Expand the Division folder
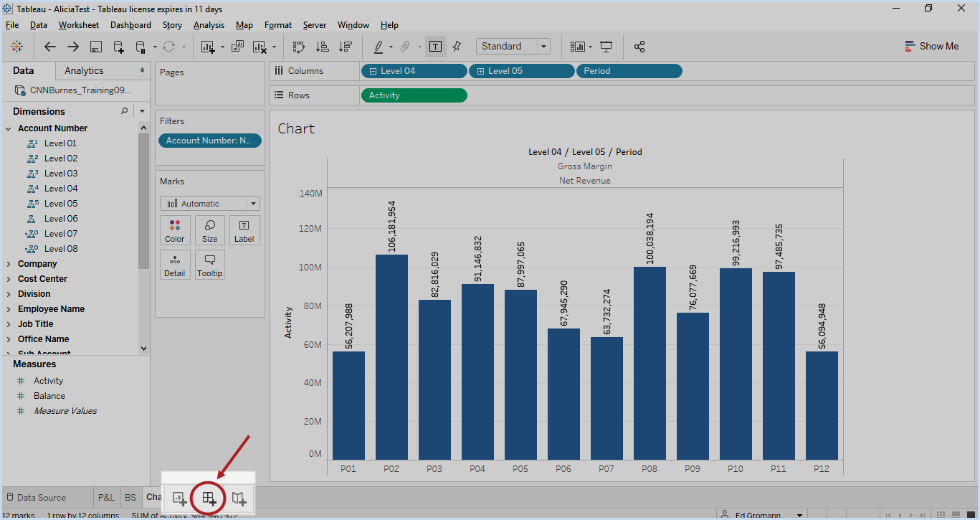This screenshot has height=520, width=980. tap(9, 294)
